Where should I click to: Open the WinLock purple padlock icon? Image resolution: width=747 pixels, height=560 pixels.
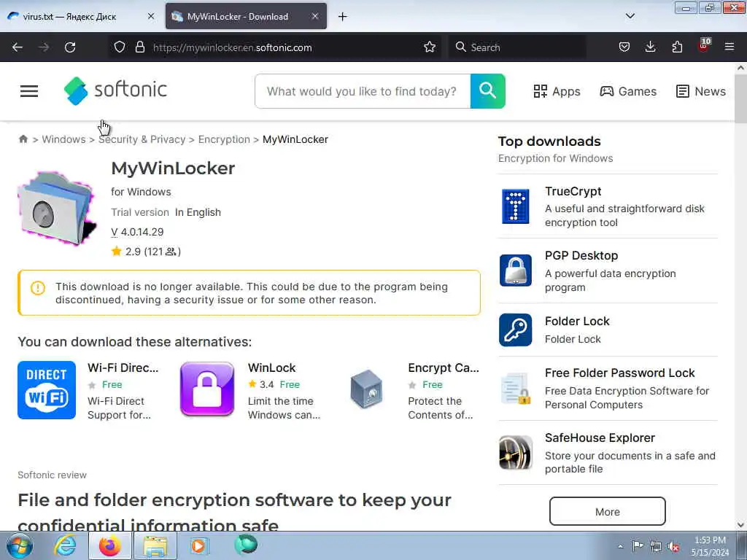tap(207, 389)
